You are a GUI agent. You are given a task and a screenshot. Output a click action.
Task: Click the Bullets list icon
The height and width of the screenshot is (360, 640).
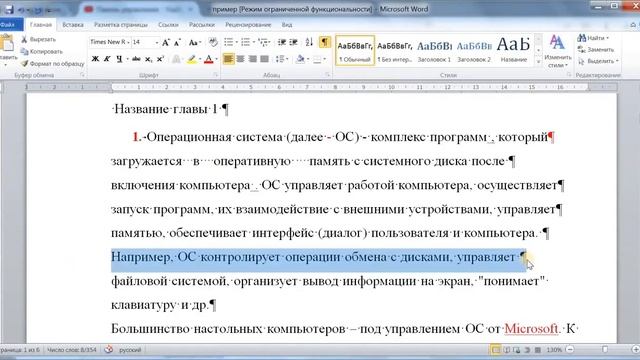[230, 42]
